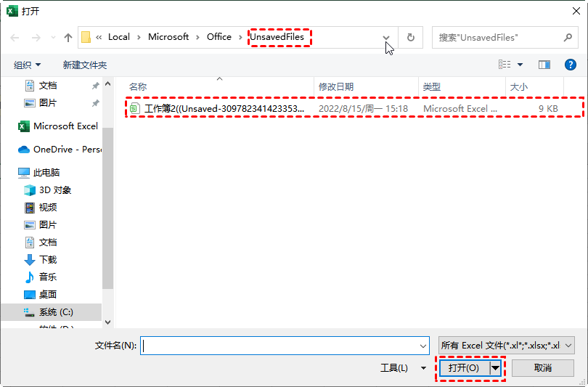Sort by 修改日期 column header

pyautogui.click(x=336, y=86)
